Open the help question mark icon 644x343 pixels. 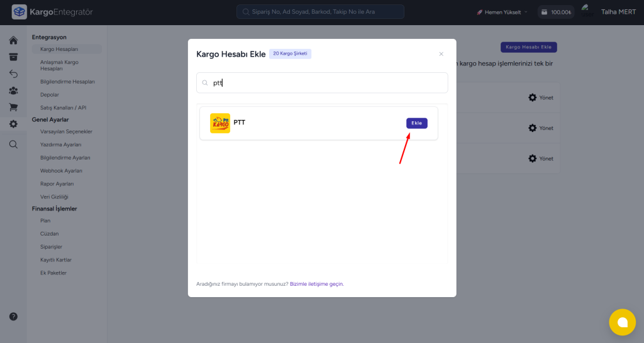(x=13, y=317)
